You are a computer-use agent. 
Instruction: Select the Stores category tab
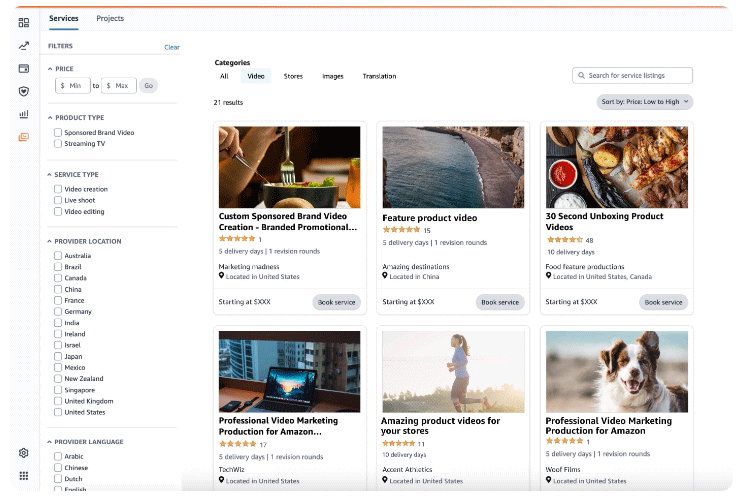(x=293, y=76)
